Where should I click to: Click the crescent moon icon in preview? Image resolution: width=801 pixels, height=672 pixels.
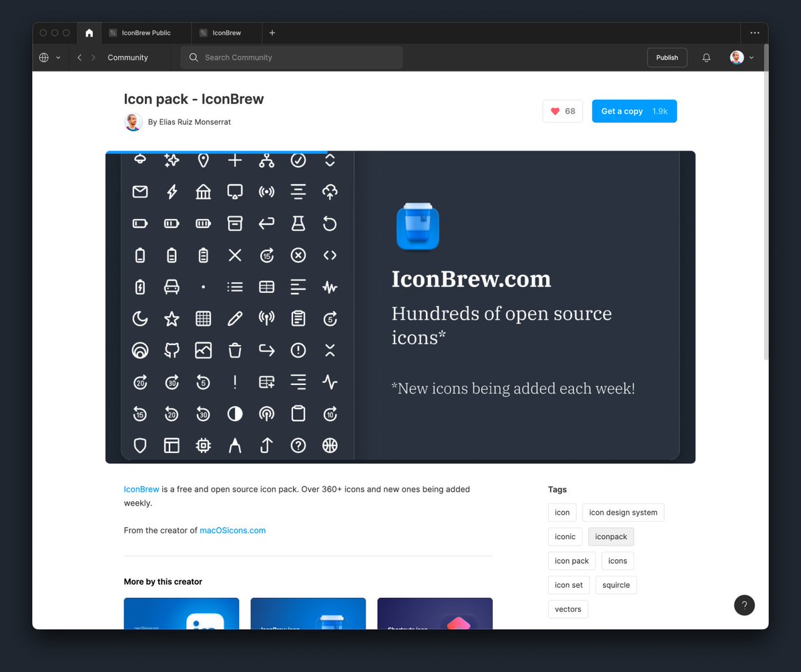(x=140, y=319)
